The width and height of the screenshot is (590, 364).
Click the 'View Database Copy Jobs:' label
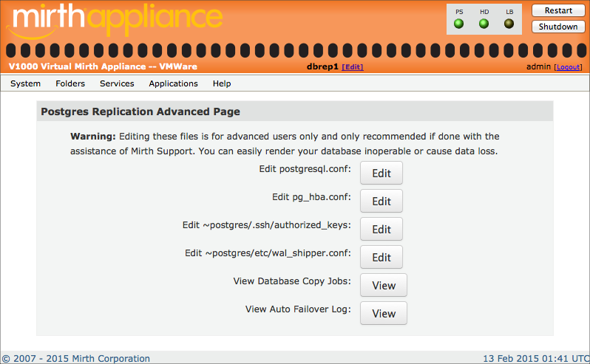[x=292, y=281]
